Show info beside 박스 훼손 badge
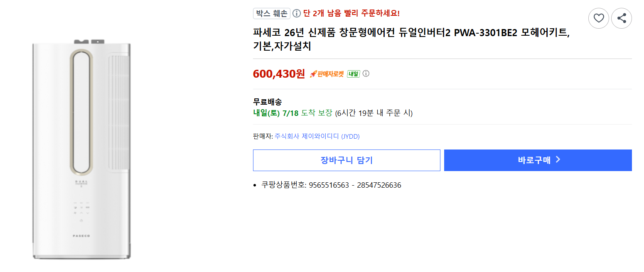This screenshot has height=272, width=644. [297, 14]
